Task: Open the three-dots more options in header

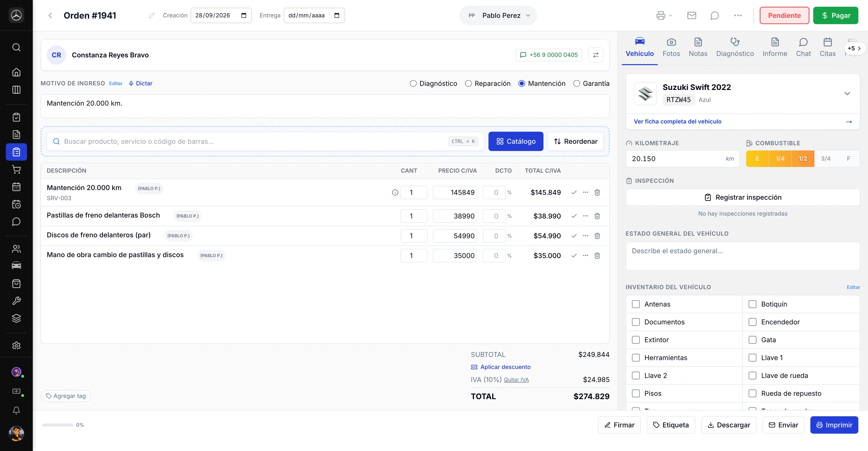Action: tap(738, 15)
